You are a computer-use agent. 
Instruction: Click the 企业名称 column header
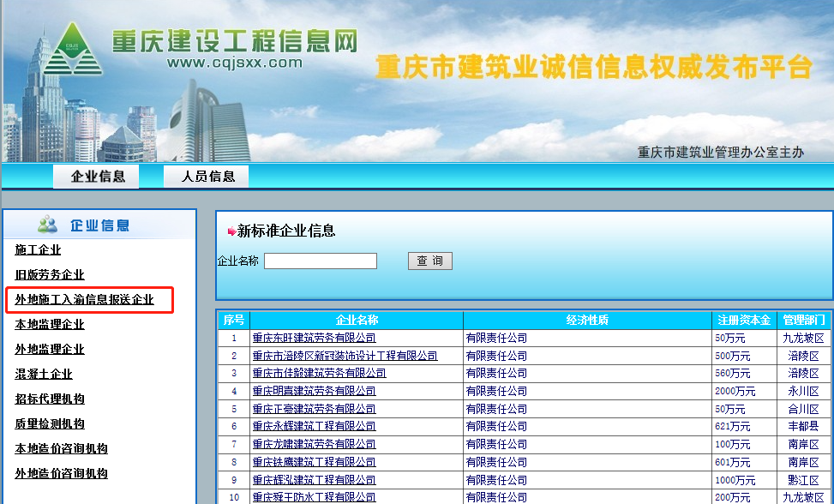pos(357,321)
